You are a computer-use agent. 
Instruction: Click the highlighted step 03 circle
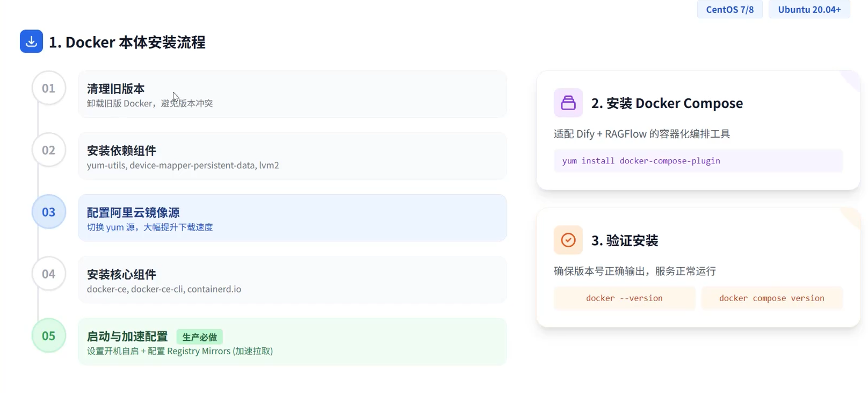(x=49, y=212)
